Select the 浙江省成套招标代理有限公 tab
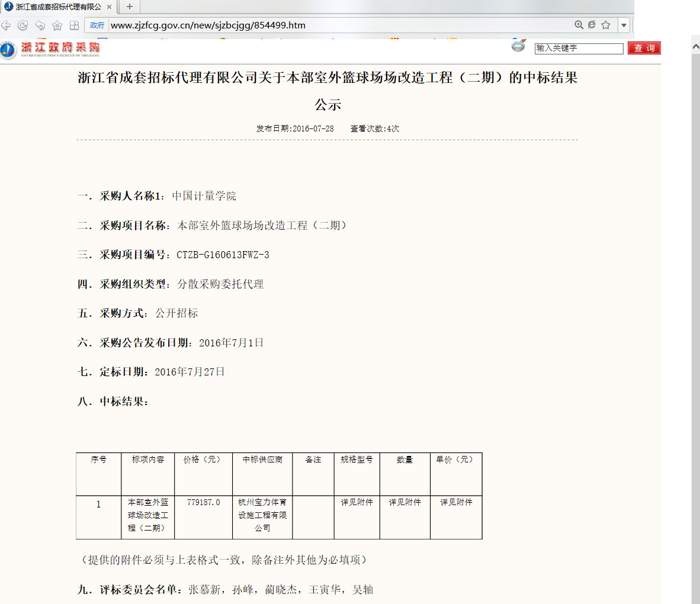Screen dimensions: 700x604 tap(57, 7)
